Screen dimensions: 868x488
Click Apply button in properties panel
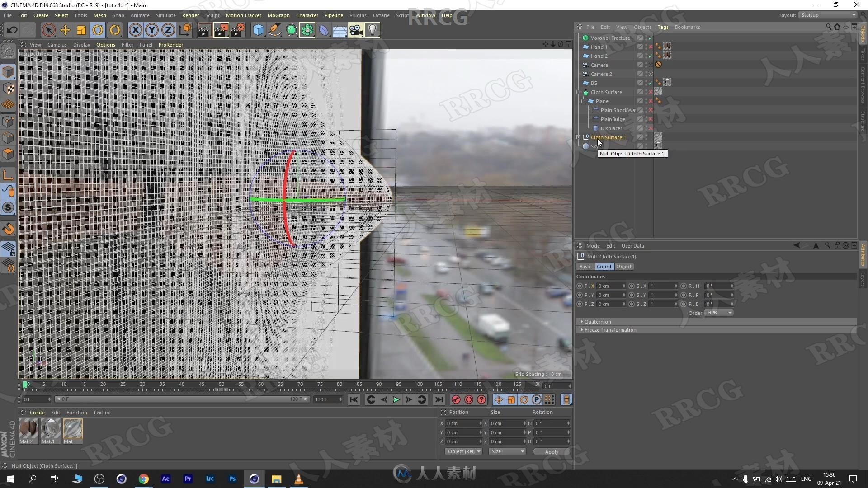click(550, 451)
